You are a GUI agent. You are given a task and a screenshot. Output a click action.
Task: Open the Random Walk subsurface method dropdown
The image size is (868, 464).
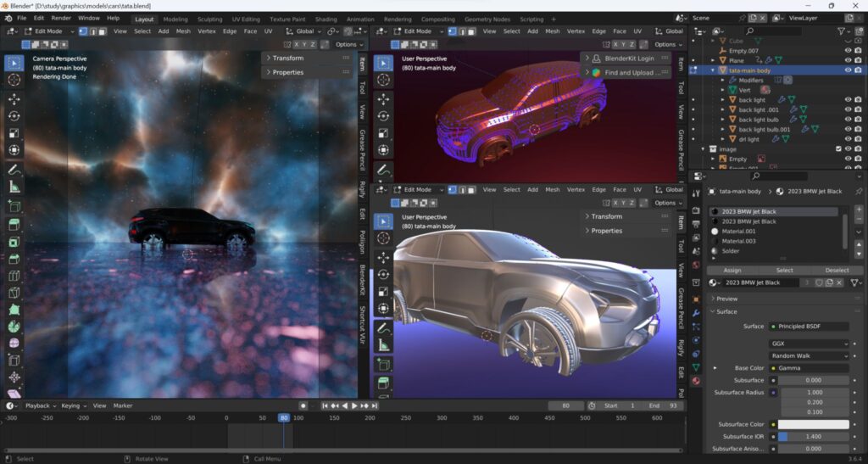808,355
